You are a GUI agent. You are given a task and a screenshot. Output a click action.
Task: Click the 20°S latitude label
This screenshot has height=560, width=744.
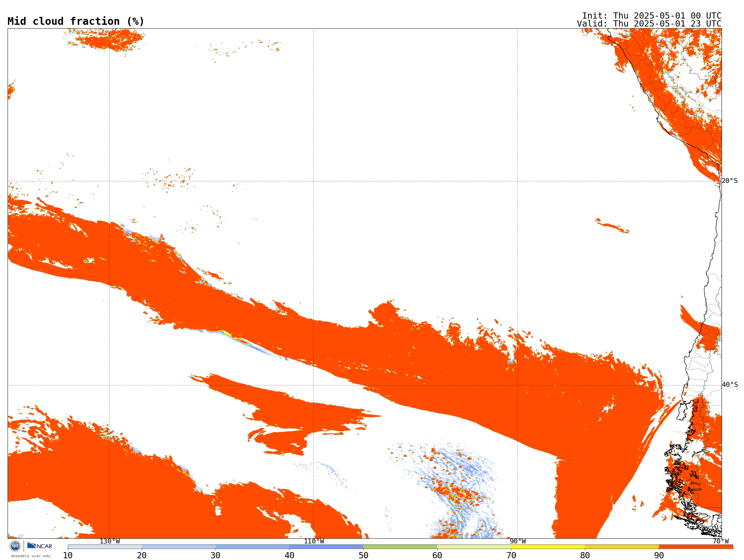730,181
